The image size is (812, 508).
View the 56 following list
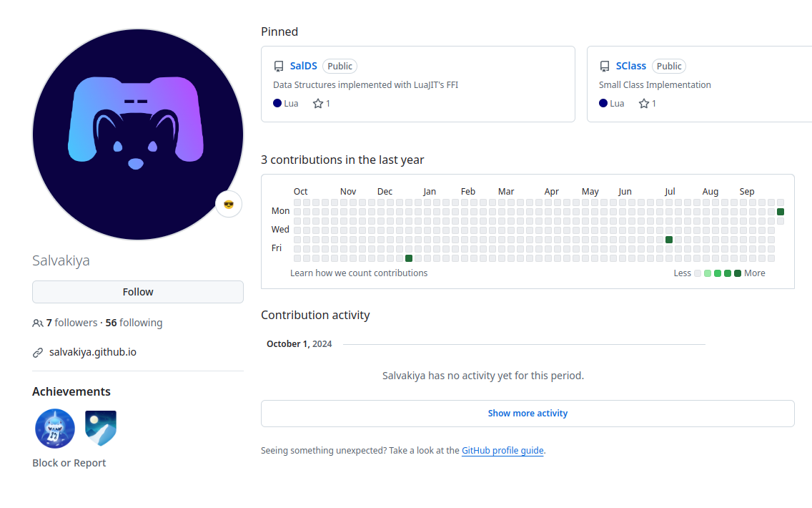tap(134, 323)
